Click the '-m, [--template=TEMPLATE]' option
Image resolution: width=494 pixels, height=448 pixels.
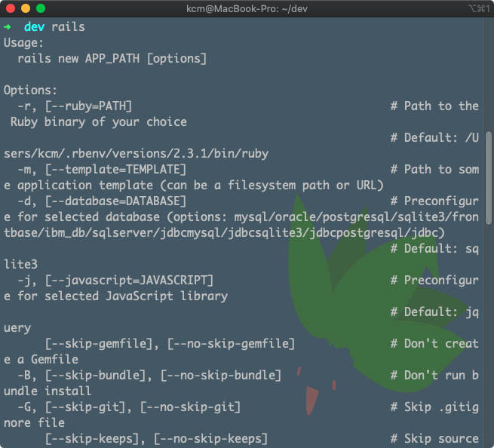click(x=102, y=170)
